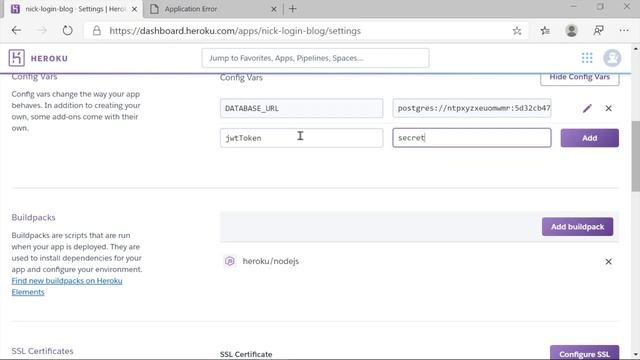
Task: Open the browser favorites list icon
Action: coord(545,31)
